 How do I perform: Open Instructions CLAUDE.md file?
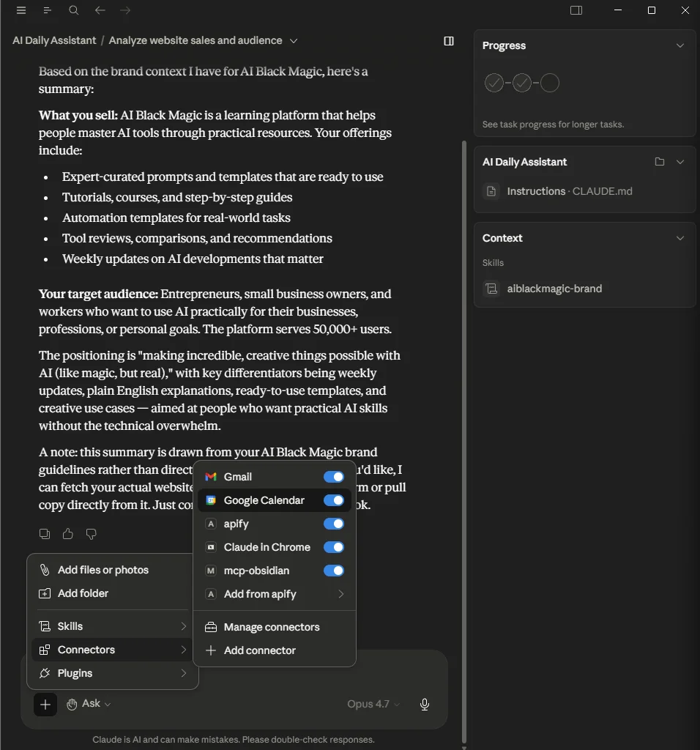click(570, 191)
